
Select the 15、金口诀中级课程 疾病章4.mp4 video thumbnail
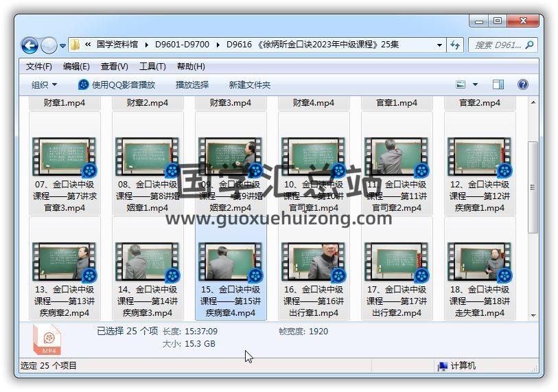click(231, 262)
